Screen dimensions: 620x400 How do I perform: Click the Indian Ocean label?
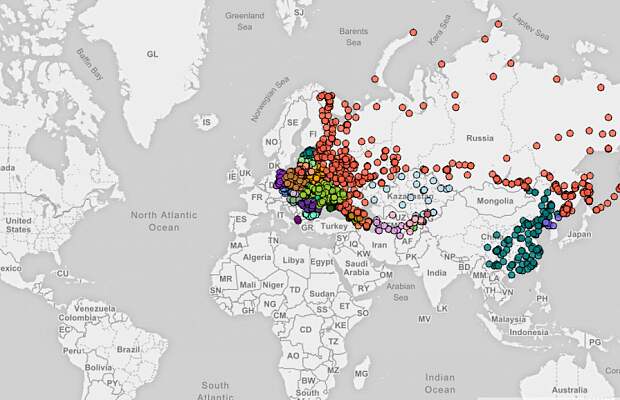pyautogui.click(x=440, y=384)
